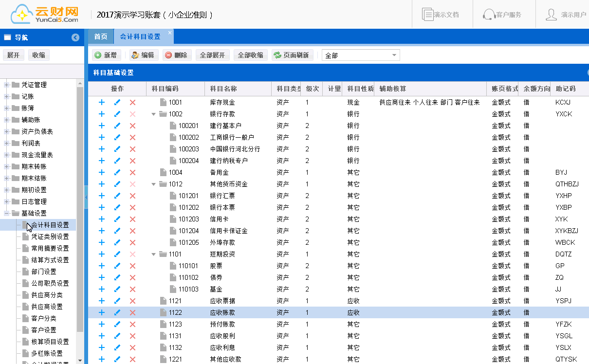
Task: Delete the 1131 应收股利 account
Action: tap(132, 336)
